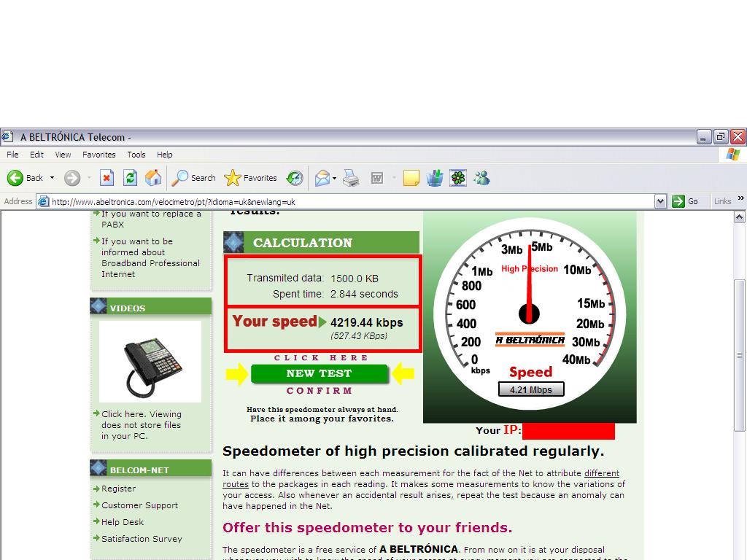
Task: Open the Edit menu
Action: pyautogui.click(x=36, y=155)
